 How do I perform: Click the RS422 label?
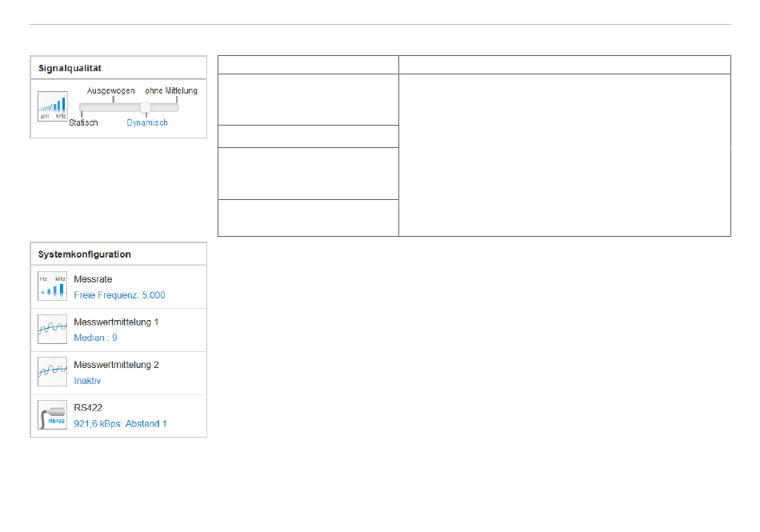pos(88,408)
